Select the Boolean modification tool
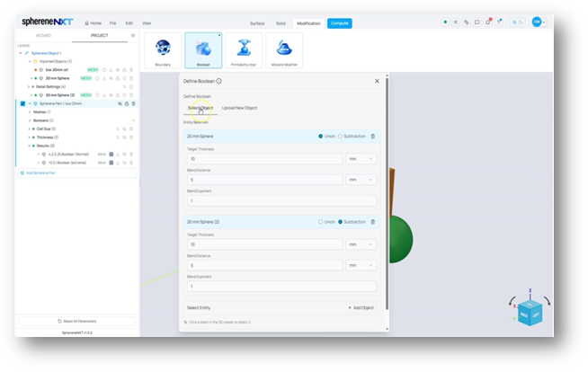 click(x=203, y=50)
